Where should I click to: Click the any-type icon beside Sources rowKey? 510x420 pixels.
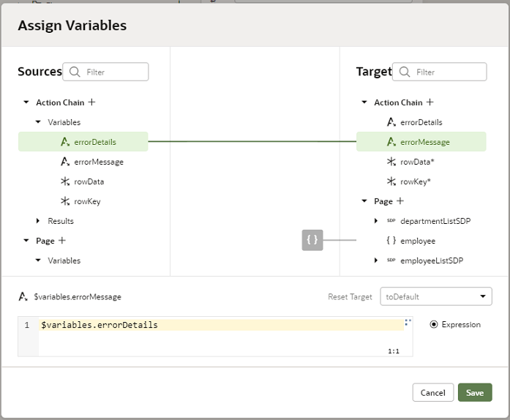[x=65, y=201]
